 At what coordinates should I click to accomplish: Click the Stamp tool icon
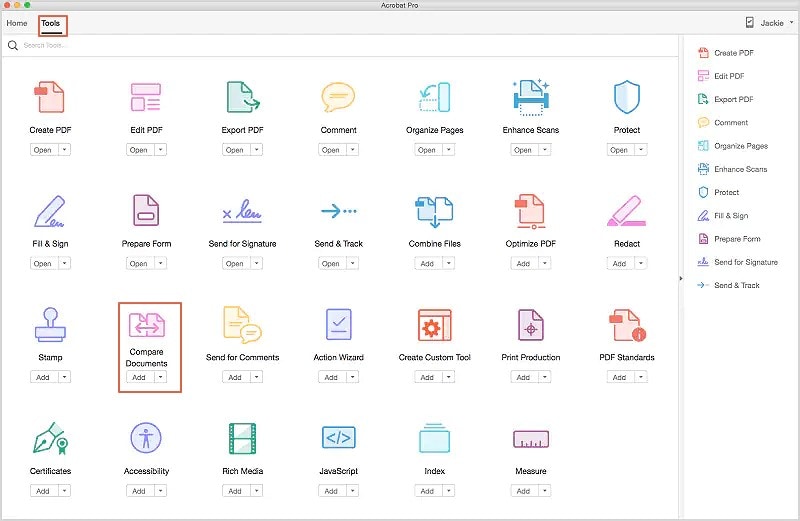50,325
